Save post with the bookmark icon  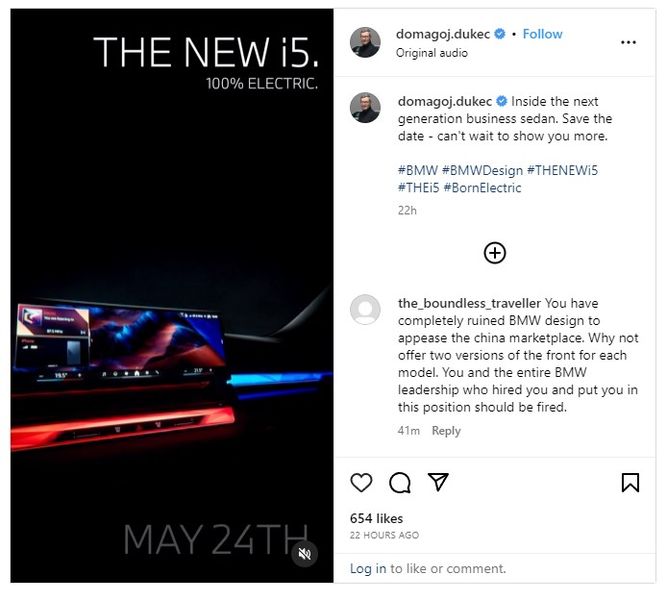[630, 483]
